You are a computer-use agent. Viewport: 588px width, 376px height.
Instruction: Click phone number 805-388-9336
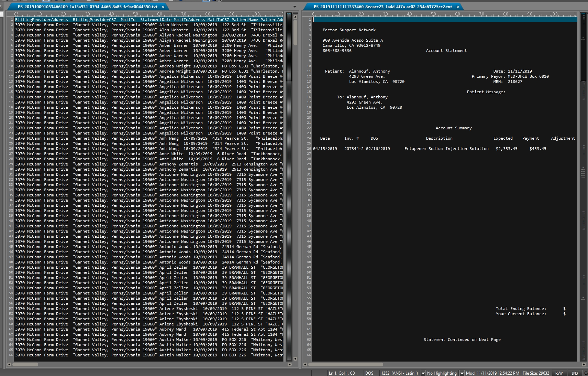[337, 51]
